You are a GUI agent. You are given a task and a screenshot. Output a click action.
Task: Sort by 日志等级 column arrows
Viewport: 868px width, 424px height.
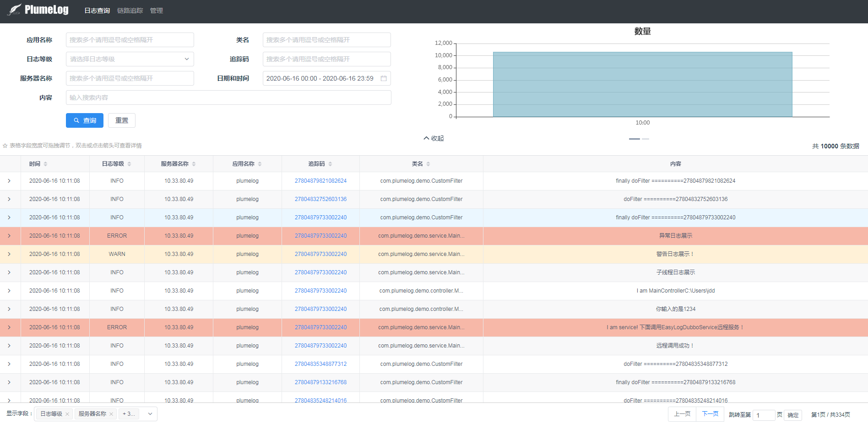coord(130,164)
